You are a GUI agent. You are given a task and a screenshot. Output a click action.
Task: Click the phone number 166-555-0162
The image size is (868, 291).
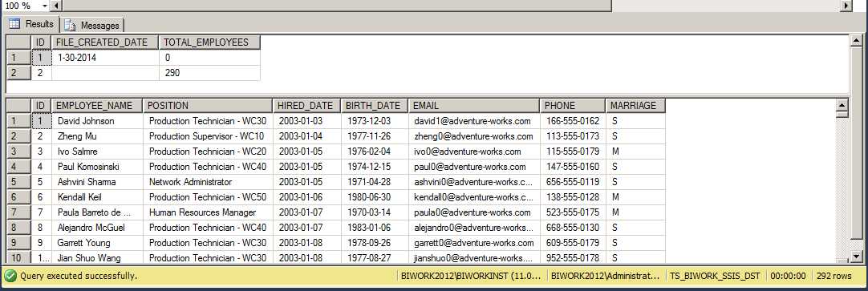click(573, 121)
